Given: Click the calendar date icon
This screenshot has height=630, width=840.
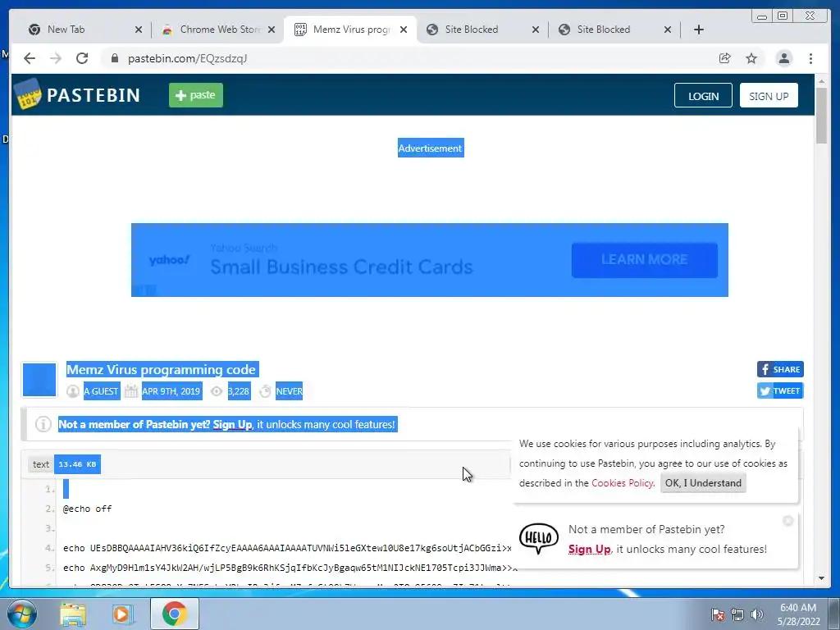Looking at the screenshot, I should [x=130, y=391].
